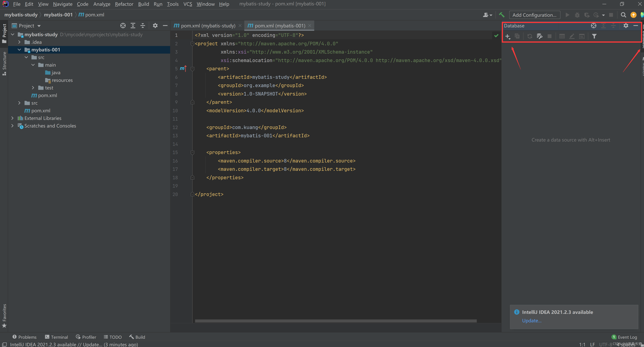Click the Run play icon in toolbar

tap(567, 15)
